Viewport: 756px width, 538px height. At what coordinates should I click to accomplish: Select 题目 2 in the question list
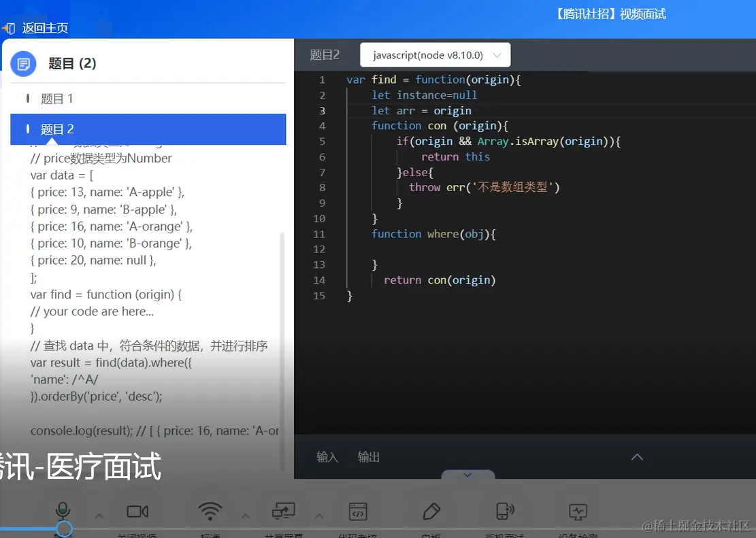pyautogui.click(x=148, y=129)
